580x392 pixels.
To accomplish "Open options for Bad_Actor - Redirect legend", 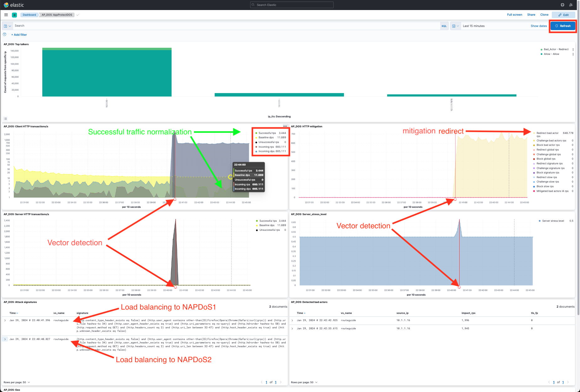I will pos(573,50).
